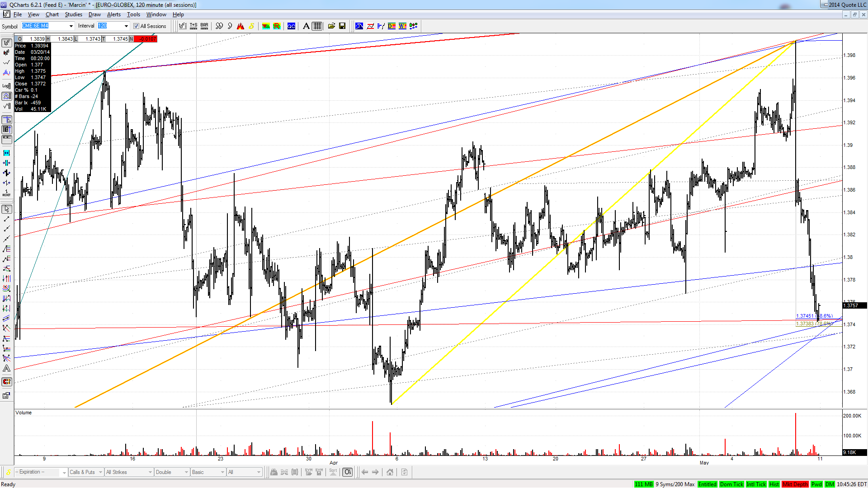Screen dimensions: 868x488
Task: Toggle Log scale button
Action: (x=6, y=85)
